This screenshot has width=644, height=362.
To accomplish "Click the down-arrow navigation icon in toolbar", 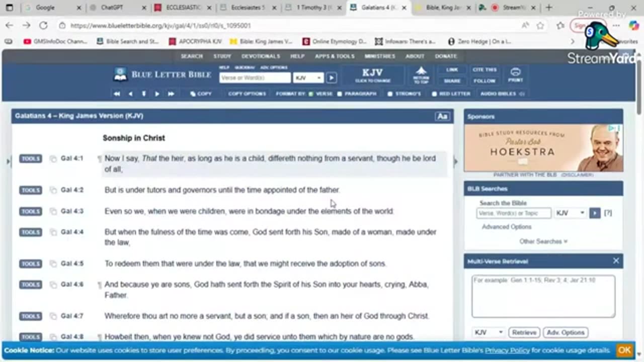I will click(x=144, y=94).
